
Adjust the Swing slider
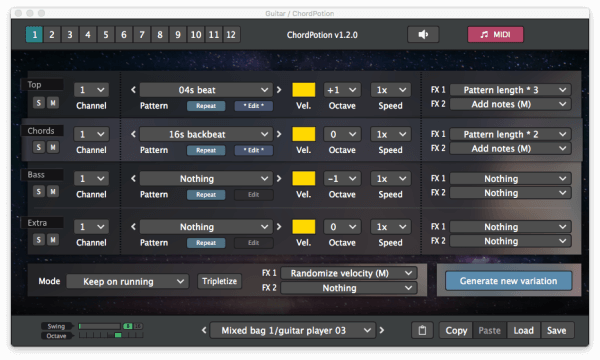pos(99,326)
